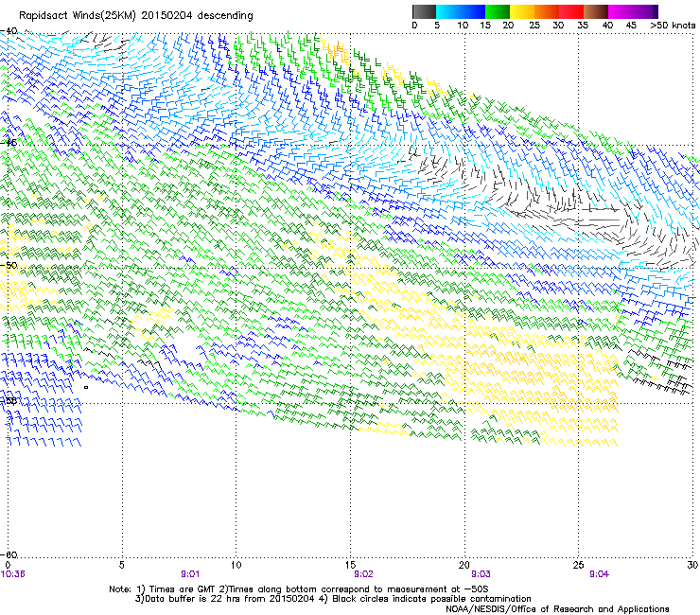This screenshot has height=615, width=700.
Task: Click the '25' longitude axis label
Action: point(579,565)
